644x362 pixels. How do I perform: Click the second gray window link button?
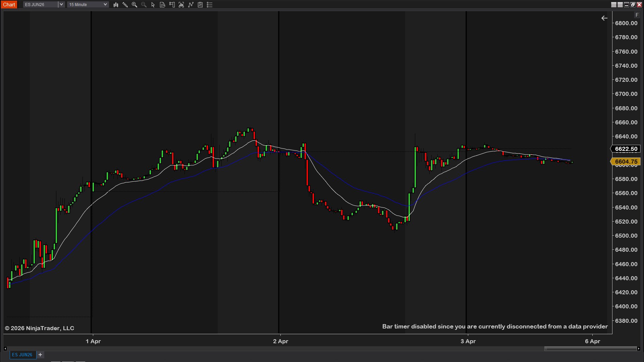(x=620, y=5)
